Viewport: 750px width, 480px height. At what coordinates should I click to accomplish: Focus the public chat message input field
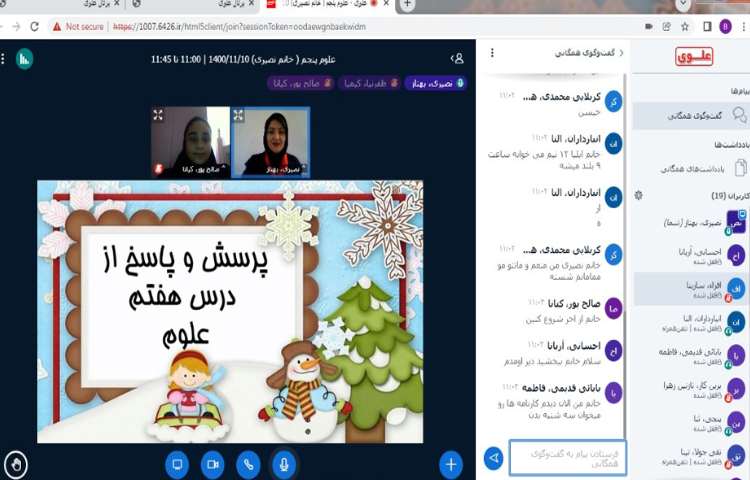[x=568, y=458]
